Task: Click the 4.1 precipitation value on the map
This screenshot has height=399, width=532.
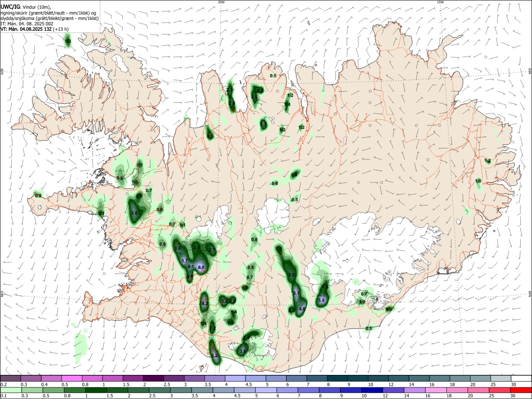Action: 191,266
